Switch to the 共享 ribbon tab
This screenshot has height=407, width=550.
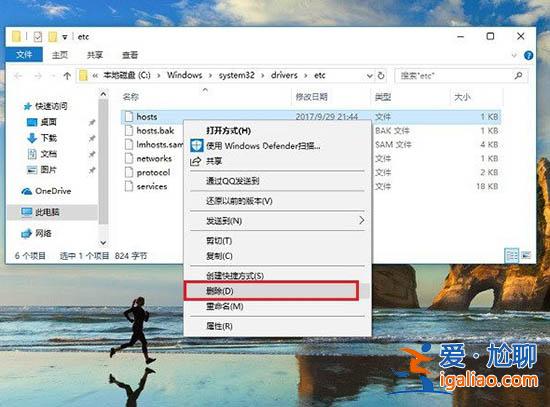(x=95, y=55)
